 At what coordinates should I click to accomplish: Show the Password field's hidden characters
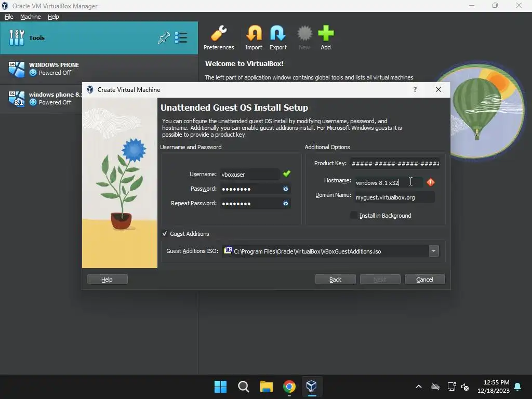[x=286, y=189]
